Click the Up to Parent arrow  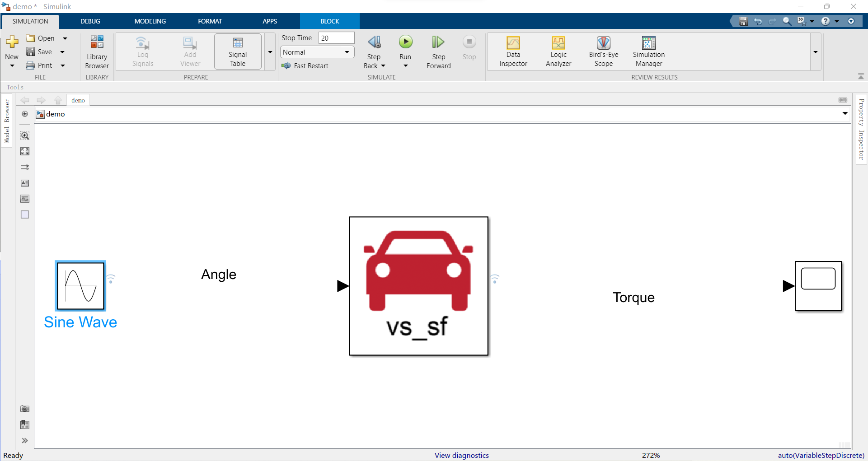(x=58, y=100)
